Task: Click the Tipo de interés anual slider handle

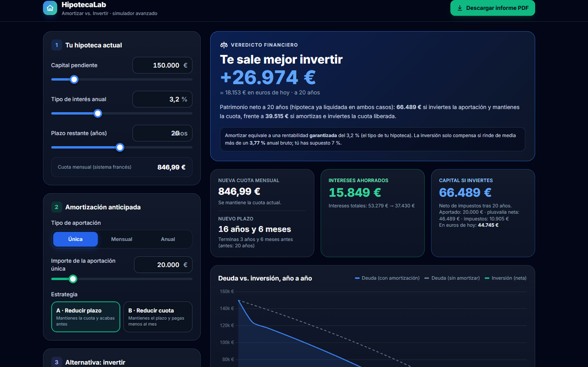Action: (98, 113)
